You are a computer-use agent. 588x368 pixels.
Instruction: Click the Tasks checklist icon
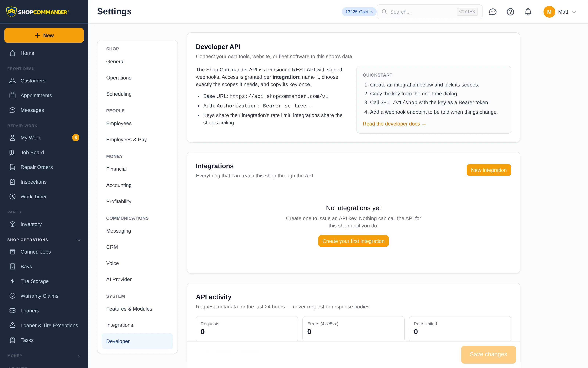12,340
